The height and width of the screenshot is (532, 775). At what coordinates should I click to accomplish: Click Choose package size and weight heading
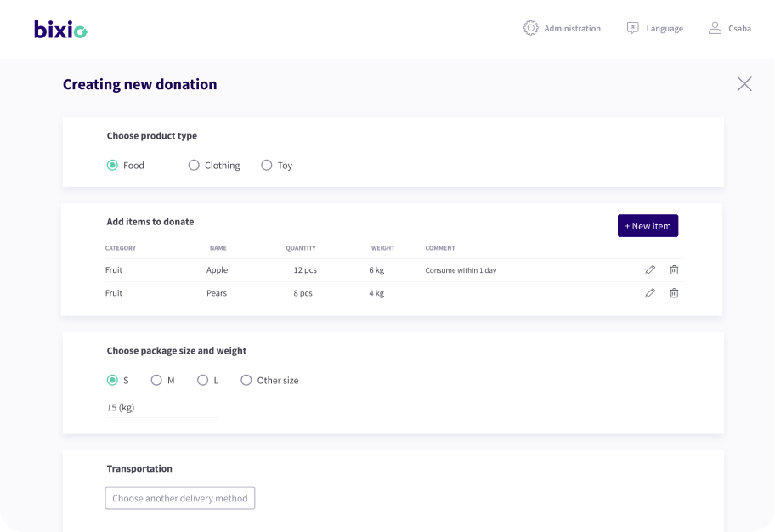177,351
